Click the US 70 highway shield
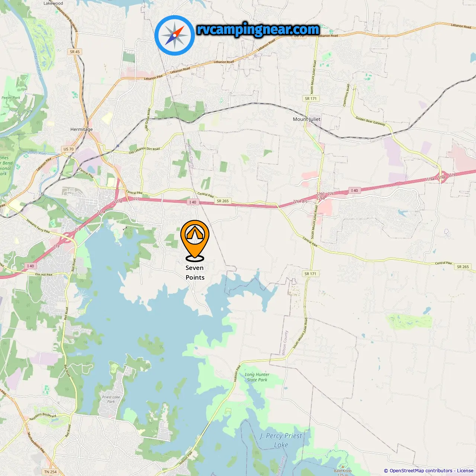The height and width of the screenshot is (476, 476). click(69, 149)
